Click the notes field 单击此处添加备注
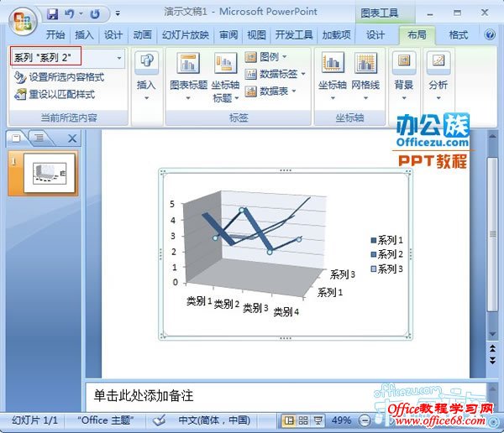Image resolution: width=504 pixels, height=433 pixels. point(144,396)
